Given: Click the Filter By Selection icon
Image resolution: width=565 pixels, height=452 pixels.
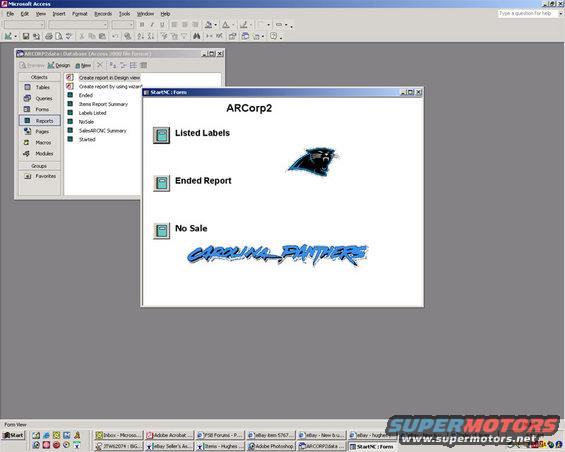Looking at the screenshot, I should [164, 36].
